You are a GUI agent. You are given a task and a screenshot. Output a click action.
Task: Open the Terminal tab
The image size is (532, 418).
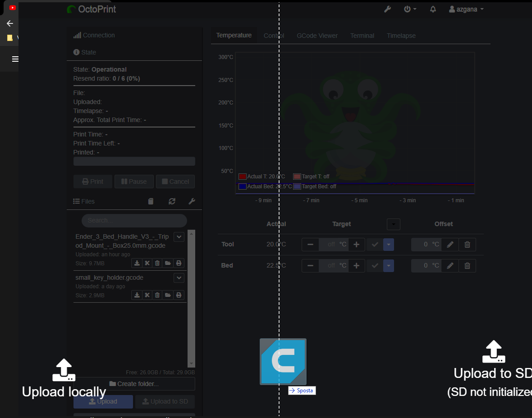pos(362,36)
